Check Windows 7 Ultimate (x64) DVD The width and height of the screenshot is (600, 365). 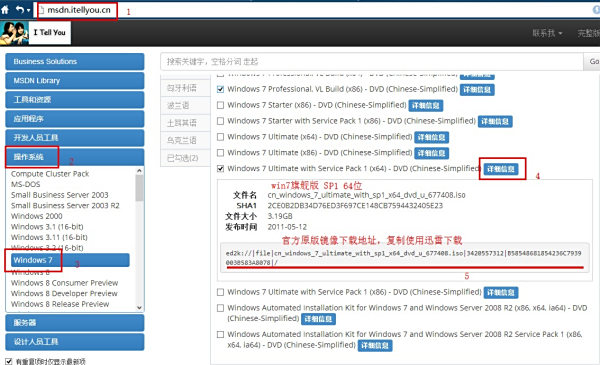pyautogui.click(x=220, y=137)
